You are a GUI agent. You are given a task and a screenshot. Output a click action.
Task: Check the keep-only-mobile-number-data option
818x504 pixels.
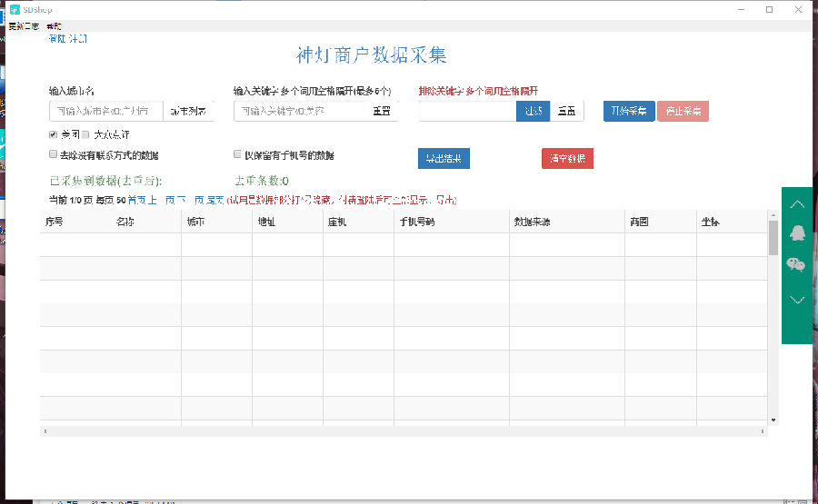point(238,155)
